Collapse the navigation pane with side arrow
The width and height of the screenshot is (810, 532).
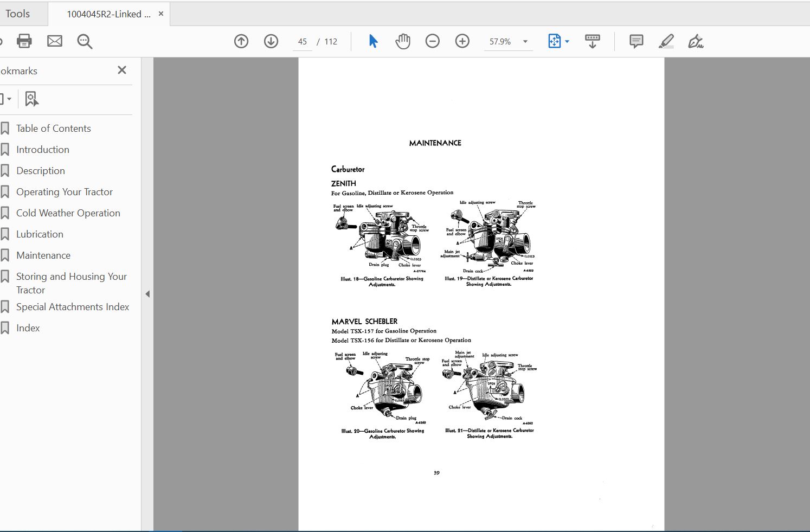(147, 293)
